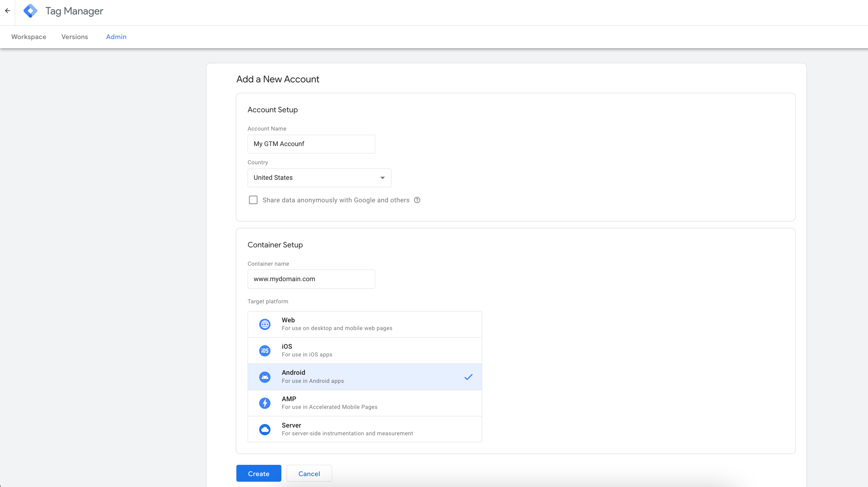Open the Country dropdown
Screen dimensions: 868x487
(319, 178)
